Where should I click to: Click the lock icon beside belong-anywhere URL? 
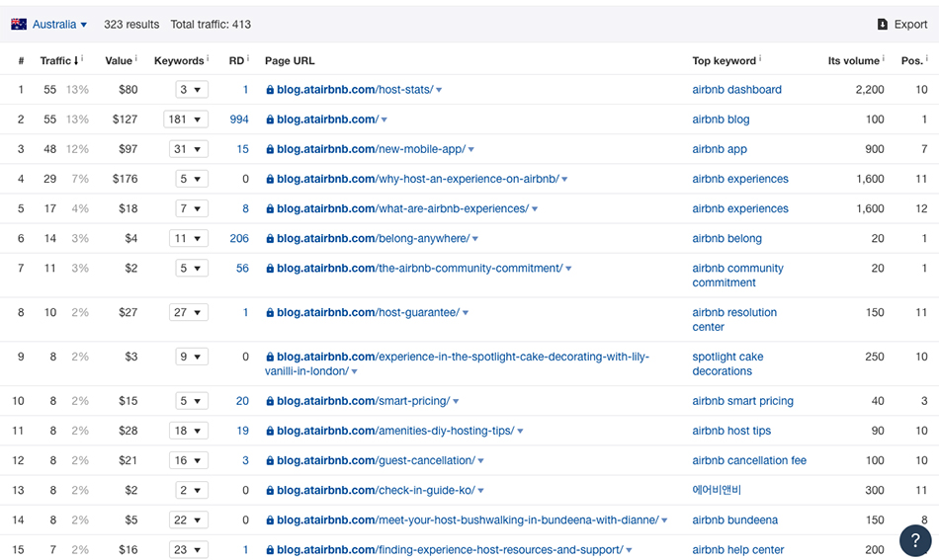pyautogui.click(x=270, y=238)
